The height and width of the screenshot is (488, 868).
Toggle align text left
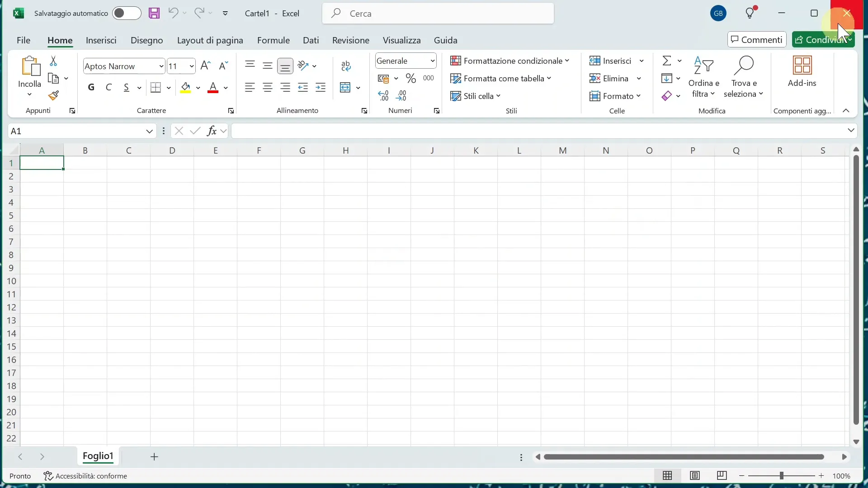(250, 88)
